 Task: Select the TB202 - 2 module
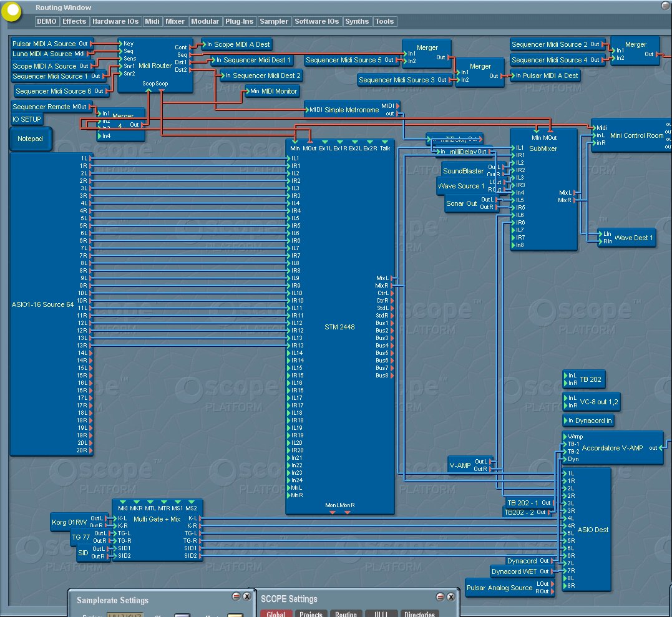[x=526, y=512]
